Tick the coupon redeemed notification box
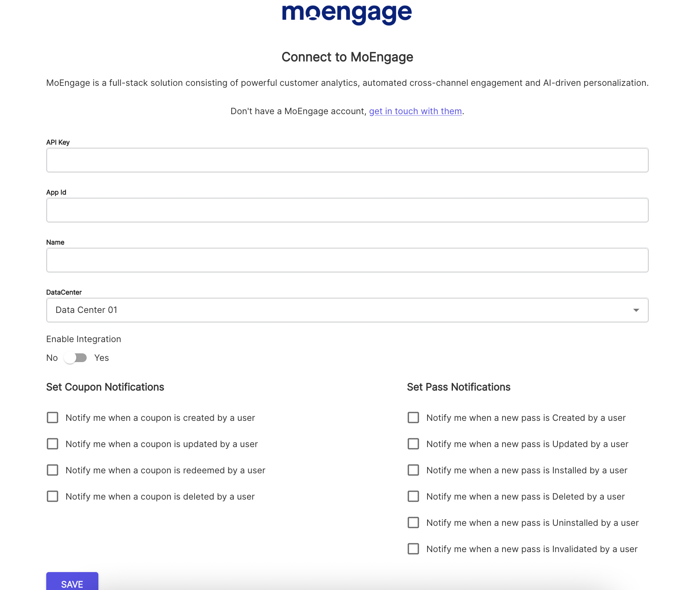The height and width of the screenshot is (590, 700). click(52, 470)
